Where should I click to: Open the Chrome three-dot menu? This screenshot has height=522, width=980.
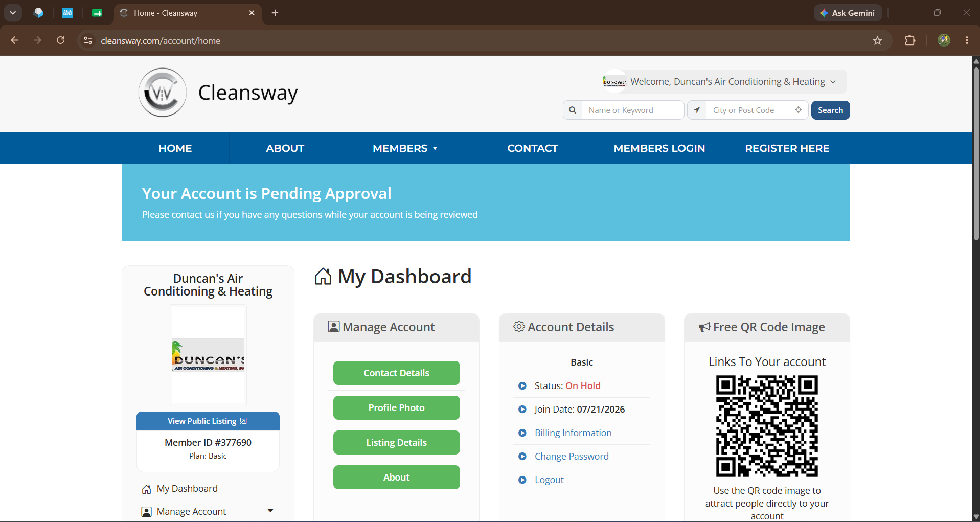[x=967, y=40]
